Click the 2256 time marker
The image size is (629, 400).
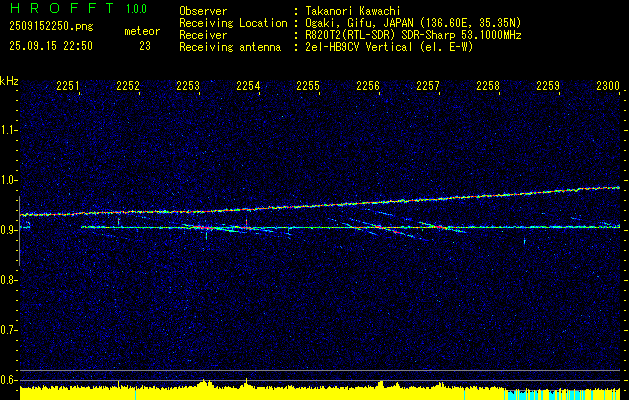(x=368, y=86)
